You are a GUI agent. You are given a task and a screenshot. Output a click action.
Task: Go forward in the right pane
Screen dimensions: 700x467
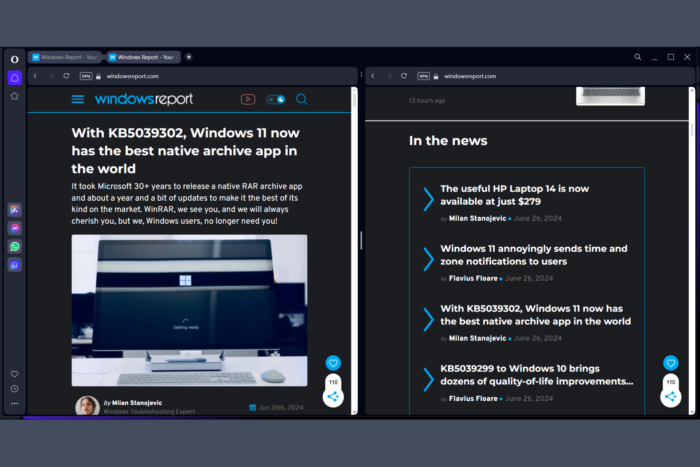[389, 76]
